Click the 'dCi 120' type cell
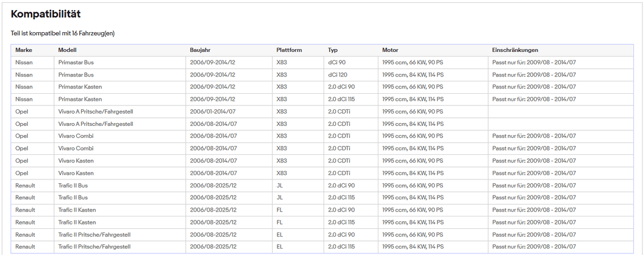 click(338, 74)
